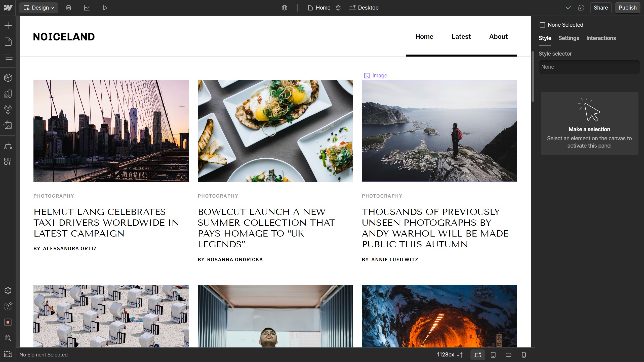
Task: Open the Webflow logo menu
Action: (8, 8)
